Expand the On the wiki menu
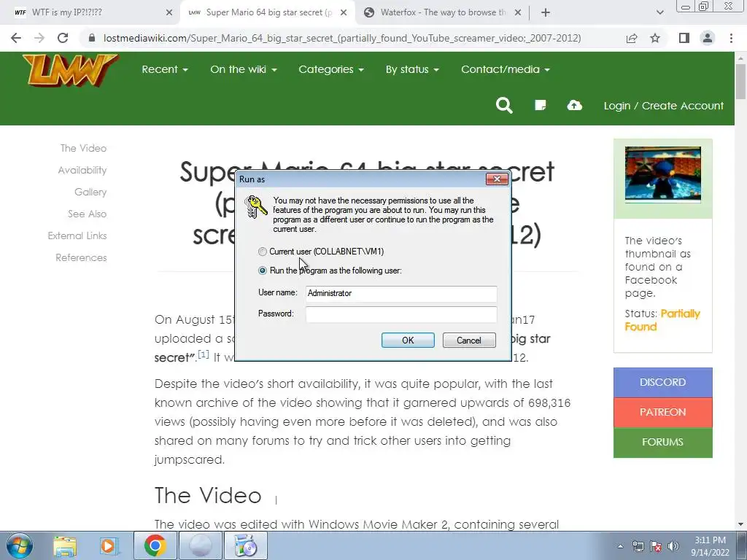Screen dimensions: 747x560 coord(244,69)
